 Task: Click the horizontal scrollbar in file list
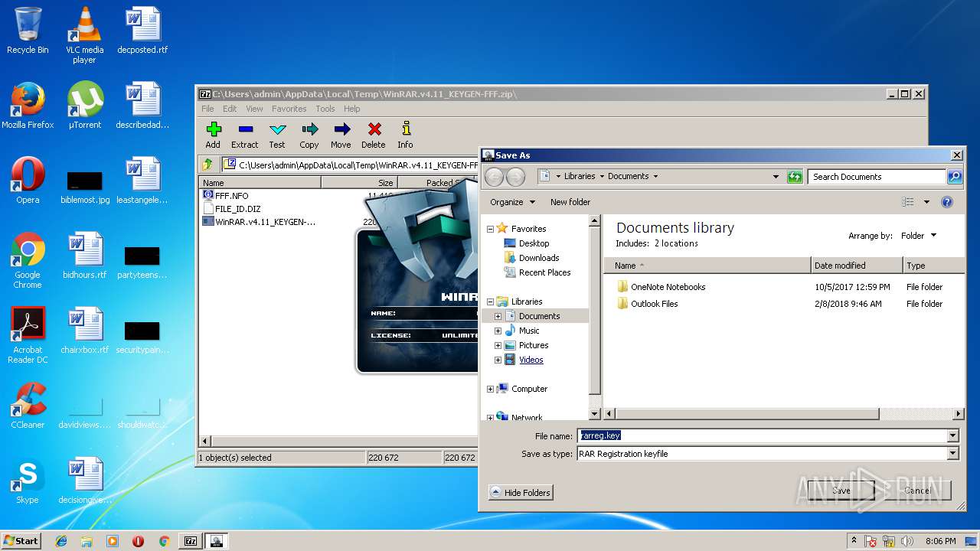(x=746, y=414)
